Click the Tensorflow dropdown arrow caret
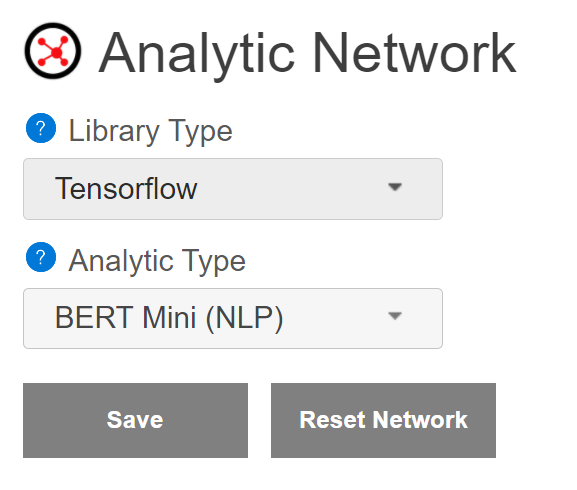577x490 pixels. pyautogui.click(x=395, y=187)
